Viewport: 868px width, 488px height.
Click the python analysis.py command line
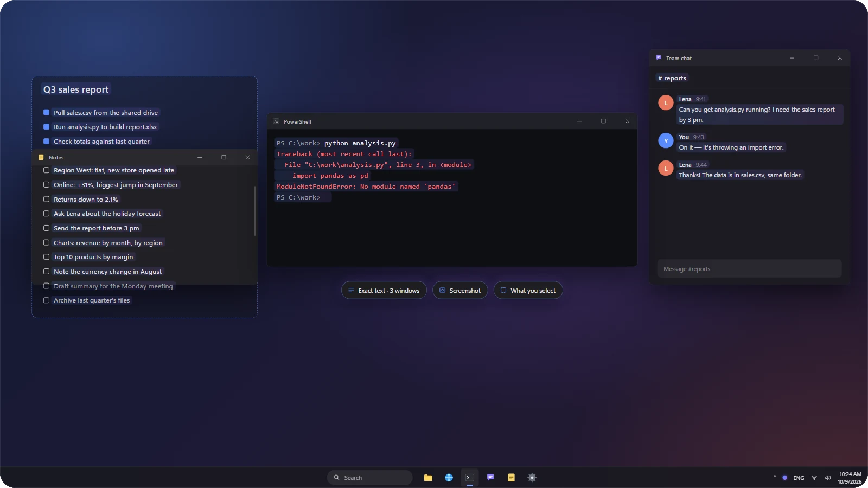coord(360,143)
